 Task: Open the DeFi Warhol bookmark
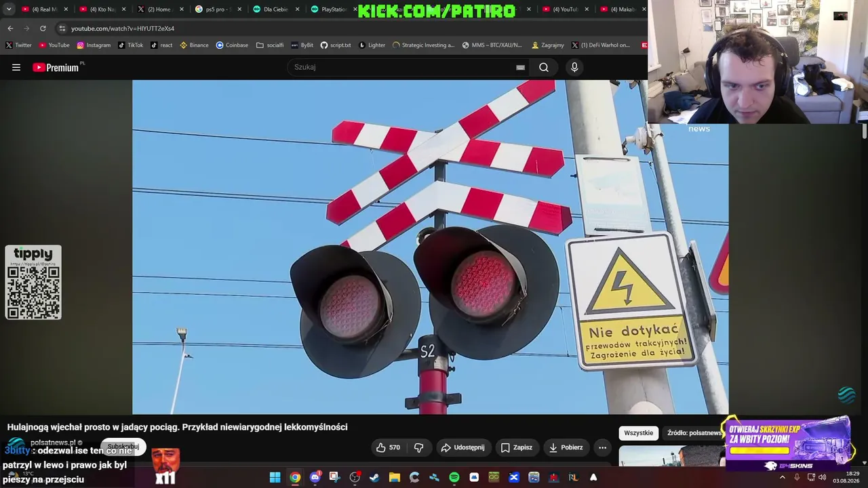601,45
